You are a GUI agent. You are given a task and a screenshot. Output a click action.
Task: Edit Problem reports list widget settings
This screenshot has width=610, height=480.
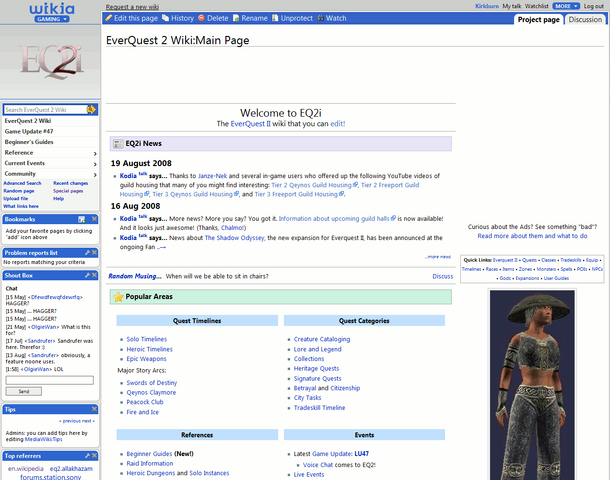(88, 253)
